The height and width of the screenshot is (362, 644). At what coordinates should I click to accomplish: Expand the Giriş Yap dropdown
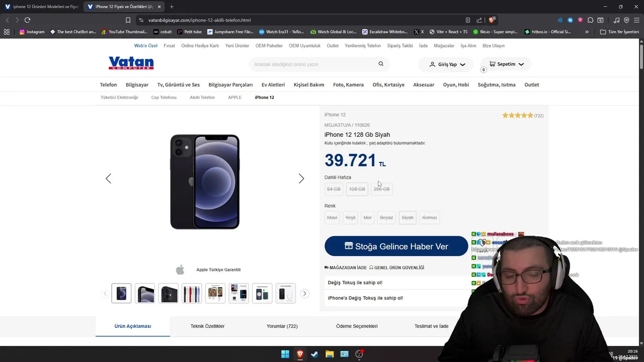(447, 64)
